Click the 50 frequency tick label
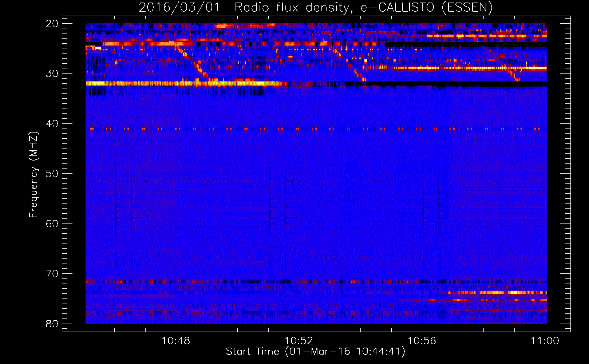This screenshot has width=589, height=364. click(x=52, y=174)
